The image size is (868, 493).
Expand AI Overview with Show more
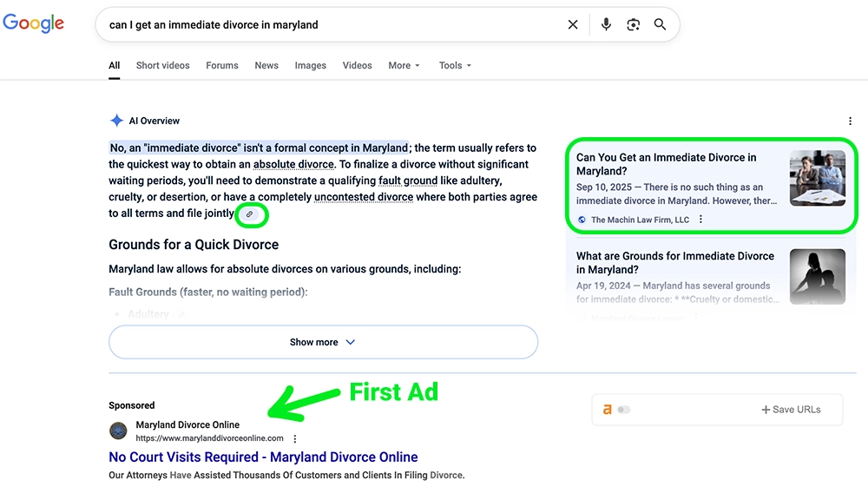pos(323,342)
